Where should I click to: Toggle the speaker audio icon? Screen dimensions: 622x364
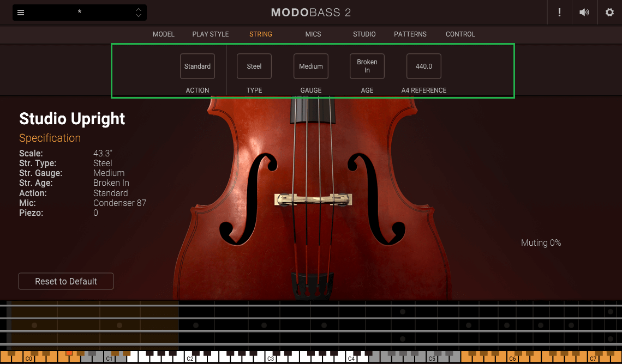(x=584, y=13)
